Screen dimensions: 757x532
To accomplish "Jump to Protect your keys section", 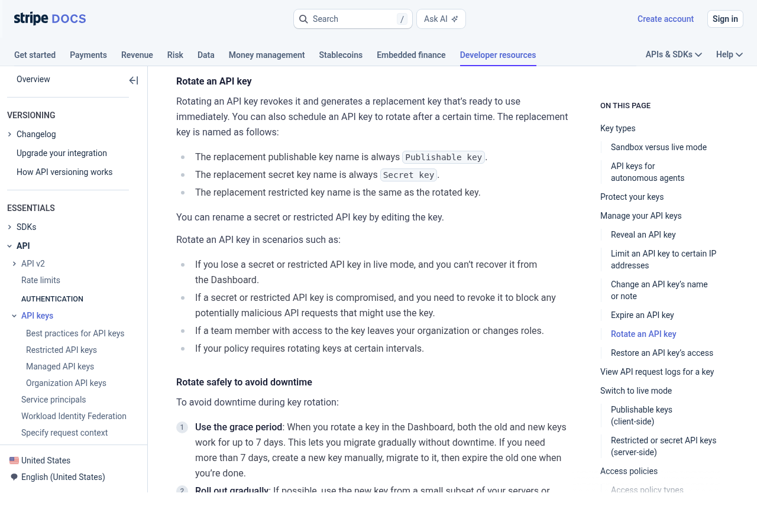I will pyautogui.click(x=632, y=197).
